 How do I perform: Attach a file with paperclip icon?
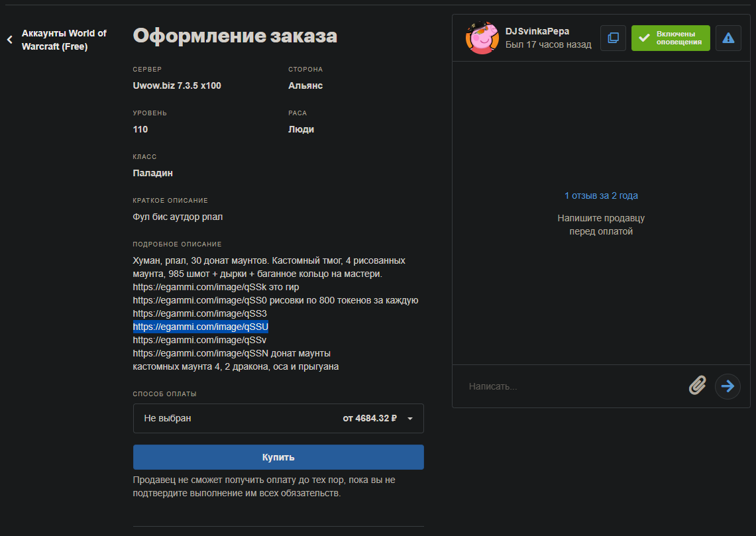pyautogui.click(x=697, y=386)
